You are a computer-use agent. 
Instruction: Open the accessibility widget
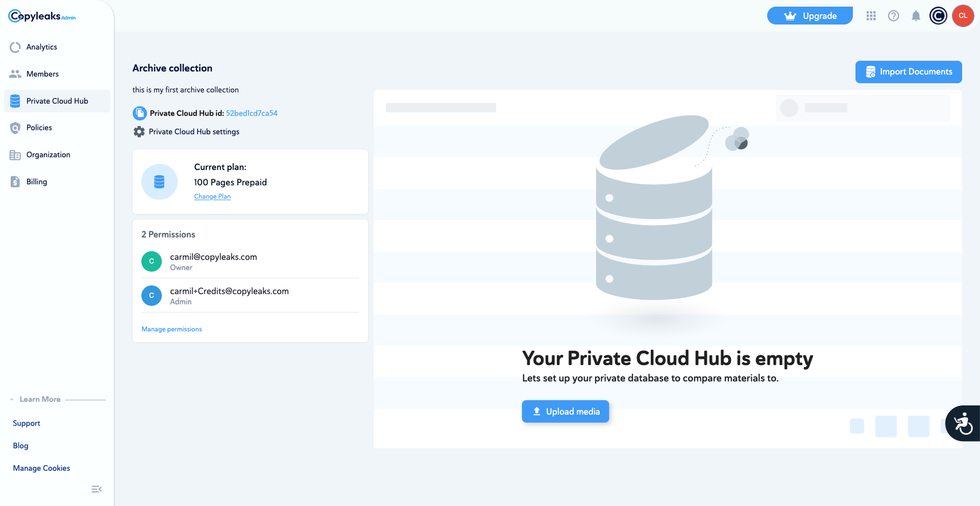coord(963,423)
